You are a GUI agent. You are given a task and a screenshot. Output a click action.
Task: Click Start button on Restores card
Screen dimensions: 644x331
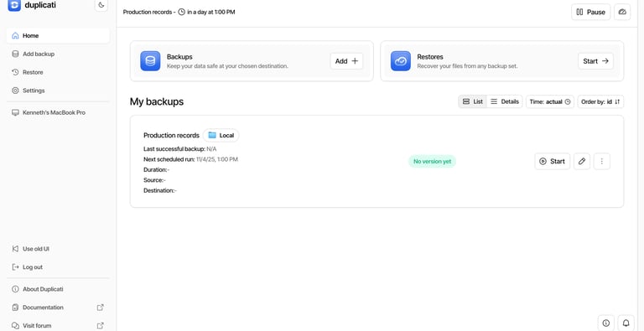pos(595,61)
